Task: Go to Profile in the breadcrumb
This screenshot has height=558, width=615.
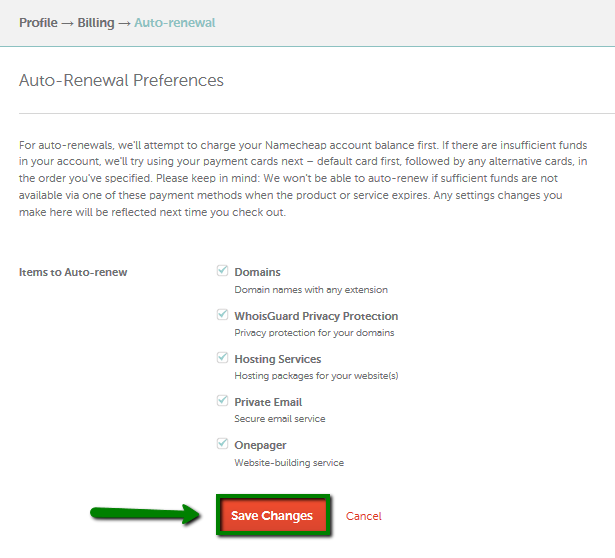Action: tap(39, 22)
